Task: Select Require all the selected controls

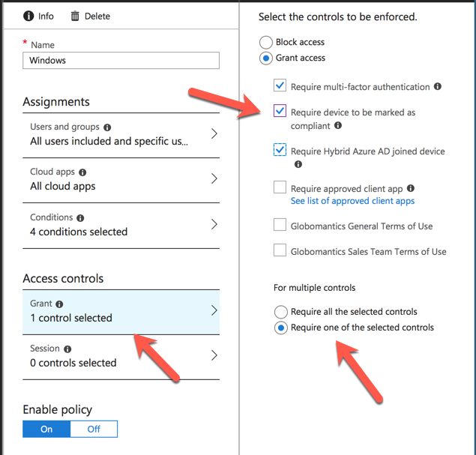Action: tap(280, 312)
